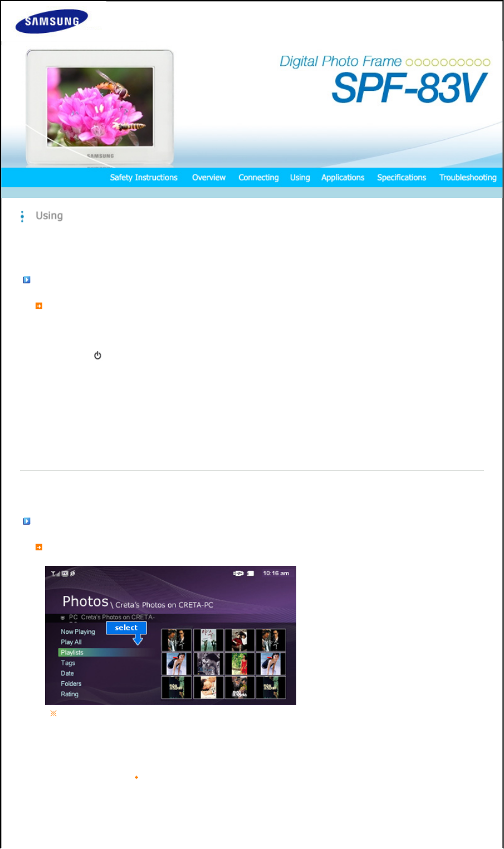Viewport: 504px width, 849px height.
Task: Click the Creta's Photos on CRETA-PC breadcrumb
Action: coord(164,605)
